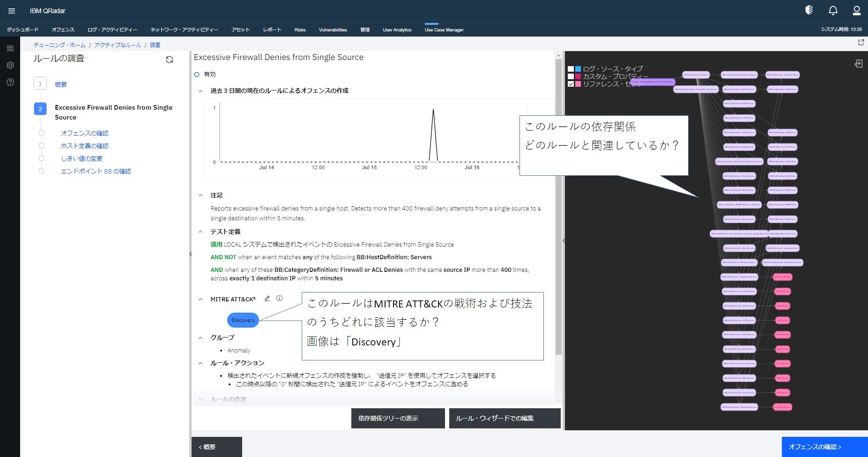Screen dimensions: 868x457
Task: Open the user profile menu
Action: (857, 10)
